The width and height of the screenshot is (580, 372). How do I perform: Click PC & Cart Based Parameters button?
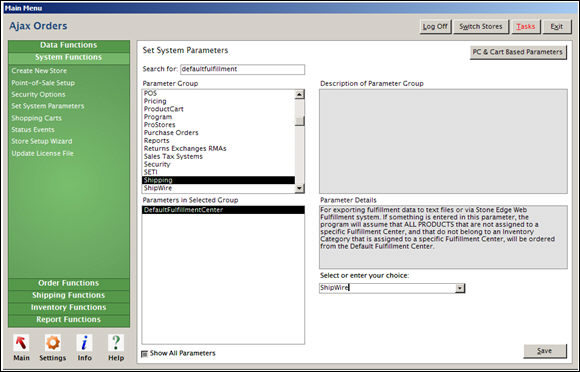click(x=518, y=52)
